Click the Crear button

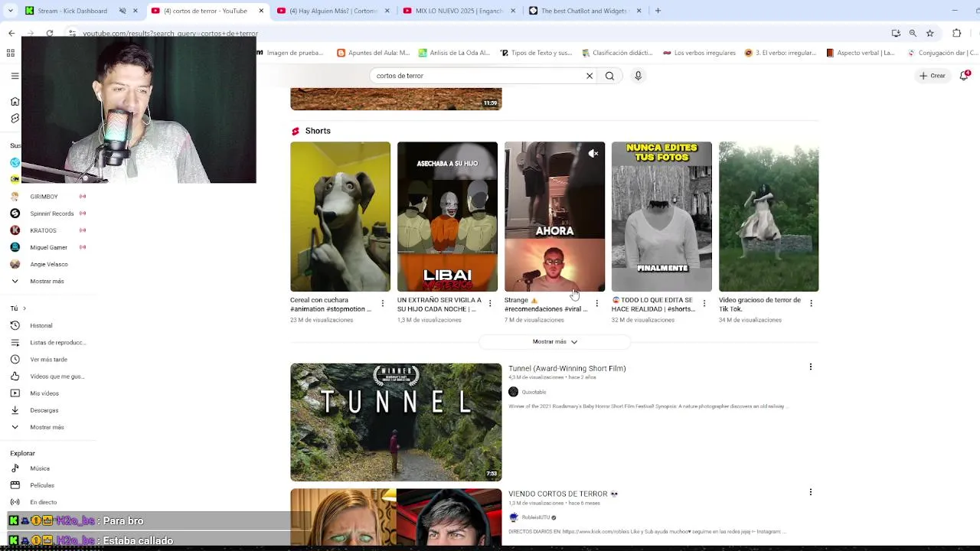point(933,76)
